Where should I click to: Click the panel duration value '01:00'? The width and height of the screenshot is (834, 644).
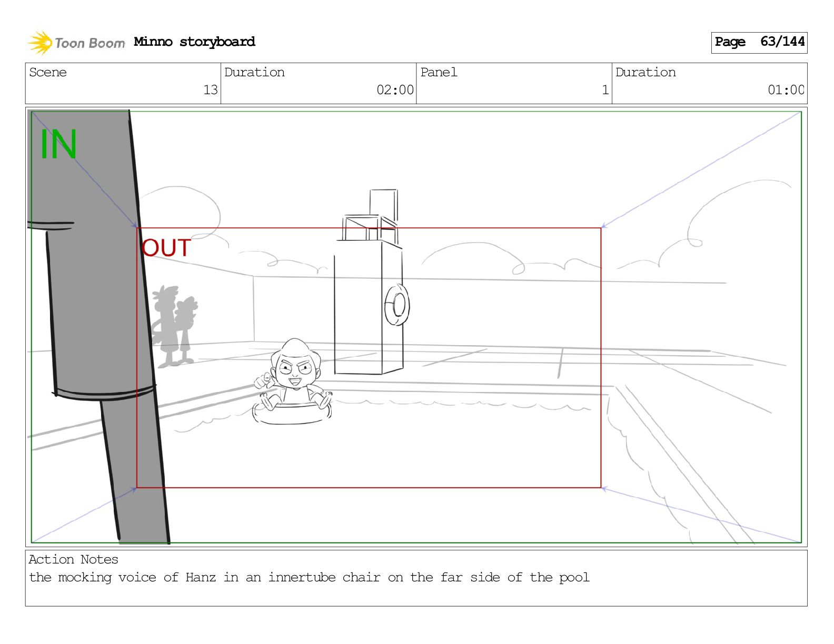click(x=786, y=90)
